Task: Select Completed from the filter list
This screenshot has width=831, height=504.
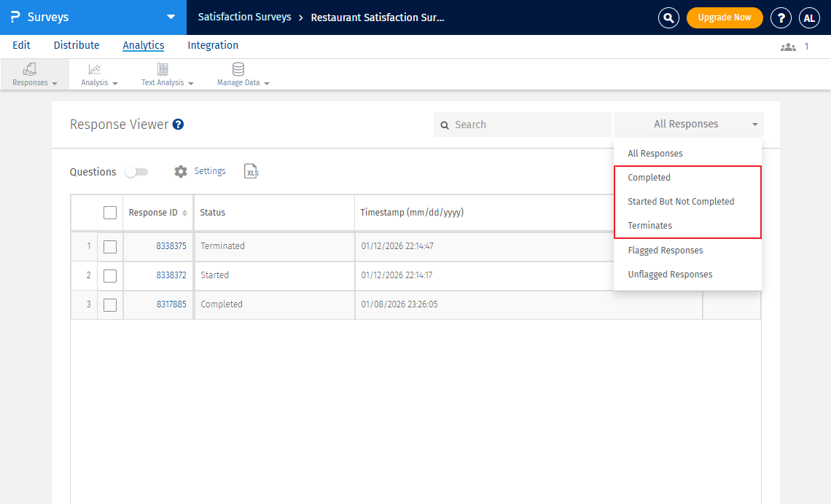Action: [x=649, y=178]
